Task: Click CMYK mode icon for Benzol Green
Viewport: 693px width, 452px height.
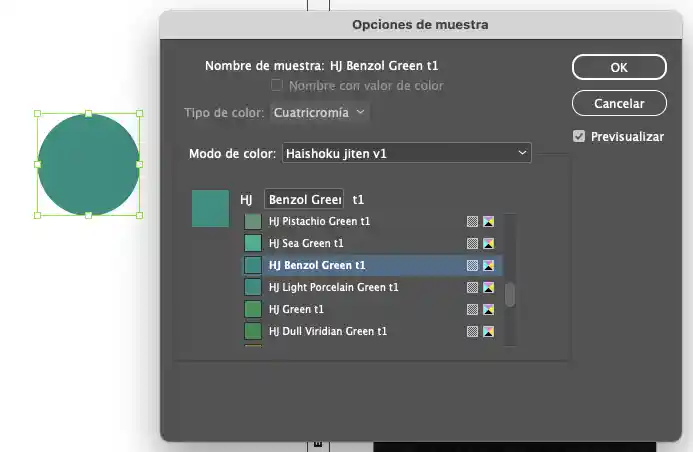Action: coord(488,265)
